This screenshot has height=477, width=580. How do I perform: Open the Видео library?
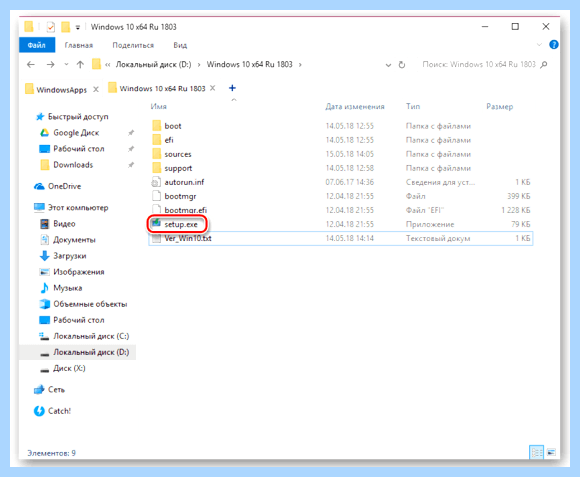click(x=64, y=224)
